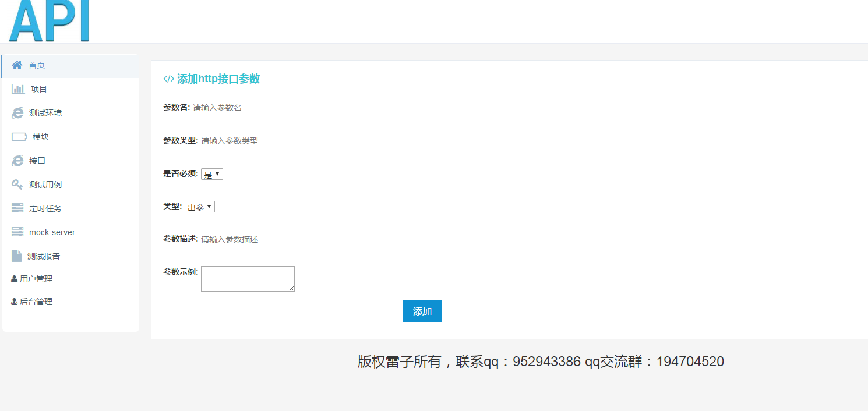868x411 pixels.
Task: Click the user icon for 用户管理
Action: tap(14, 279)
